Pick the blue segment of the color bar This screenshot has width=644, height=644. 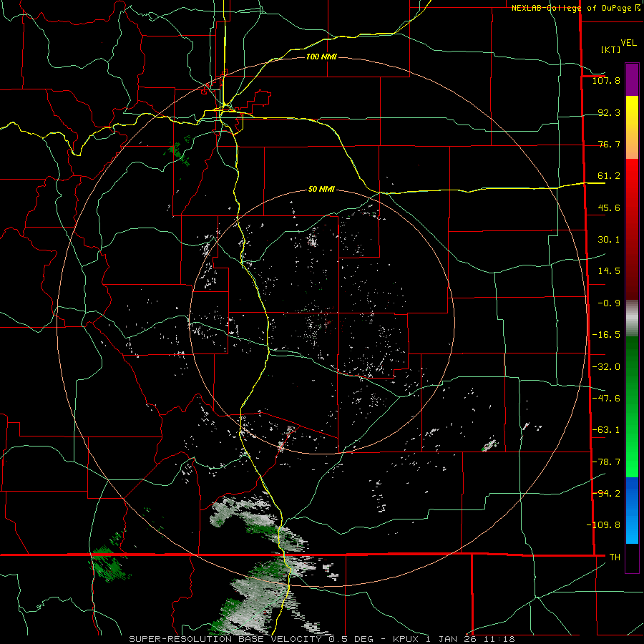(632, 510)
